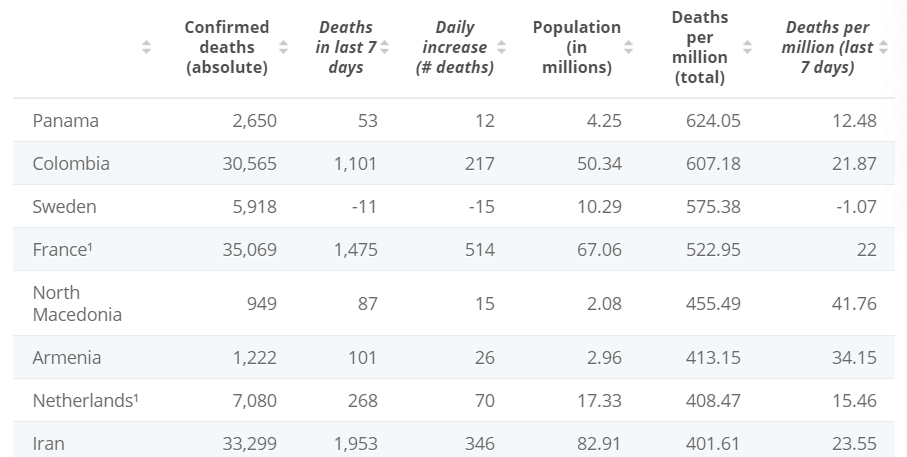Click North Macedonia's 41.76 last-7-days value
Image resolution: width=907 pixels, height=457 pixels.
pos(854,303)
